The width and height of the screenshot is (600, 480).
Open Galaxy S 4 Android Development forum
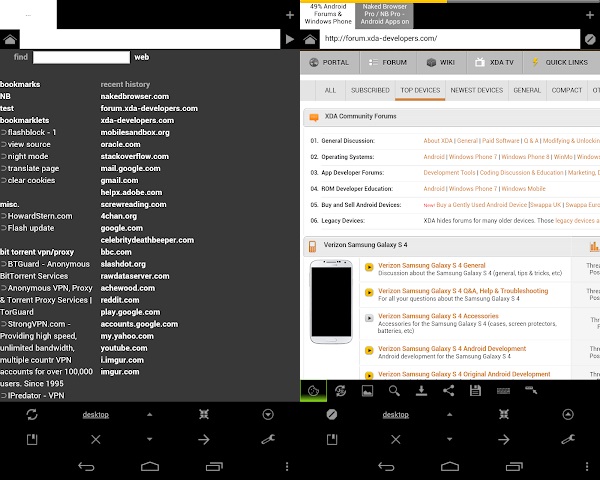(x=452, y=349)
